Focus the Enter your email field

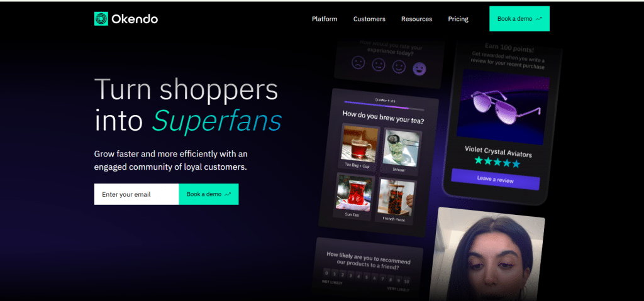coord(136,194)
